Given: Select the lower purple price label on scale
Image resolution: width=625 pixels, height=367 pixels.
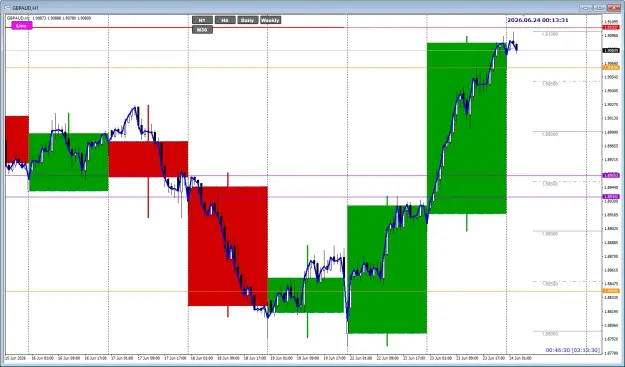Looking at the screenshot, I should click(x=611, y=197).
